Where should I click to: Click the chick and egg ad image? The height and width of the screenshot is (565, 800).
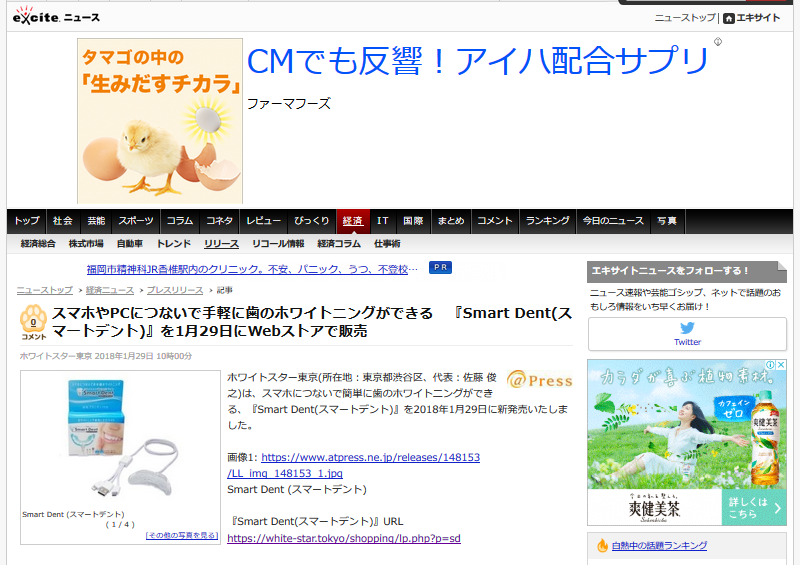pos(160,121)
